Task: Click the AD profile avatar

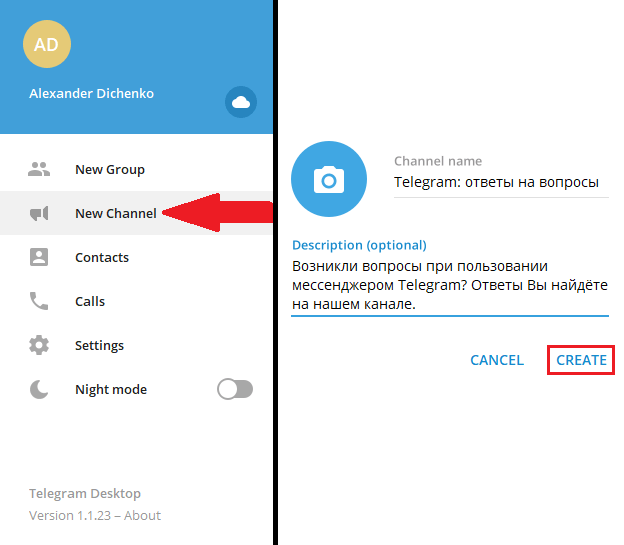Action: 47,44
